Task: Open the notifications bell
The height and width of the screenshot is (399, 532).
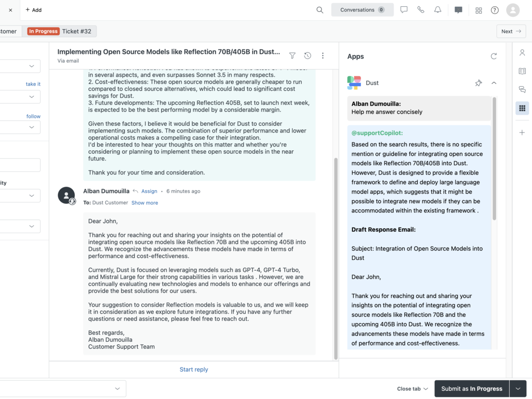Action: [x=438, y=10]
